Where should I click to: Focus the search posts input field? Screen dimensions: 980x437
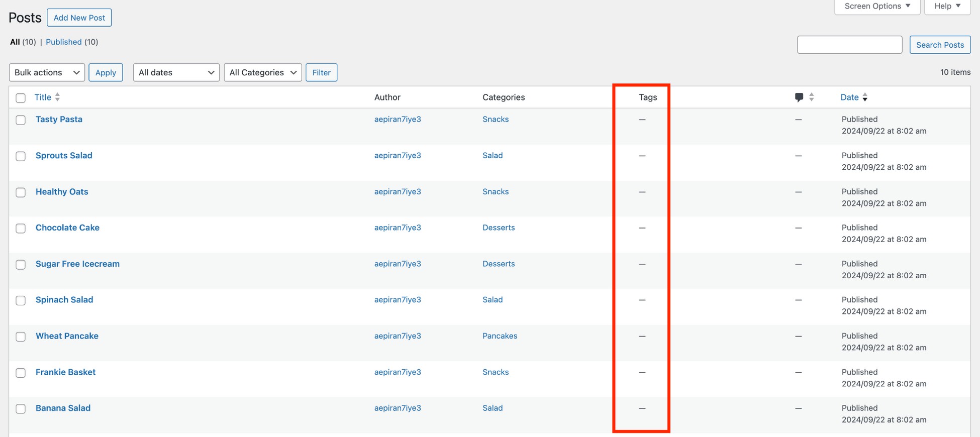pyautogui.click(x=850, y=45)
